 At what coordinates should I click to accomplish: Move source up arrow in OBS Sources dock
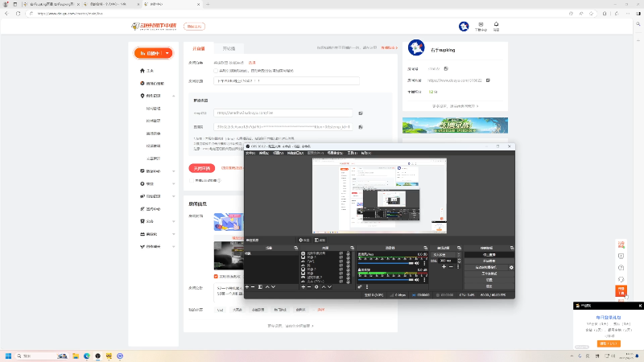[324, 287]
